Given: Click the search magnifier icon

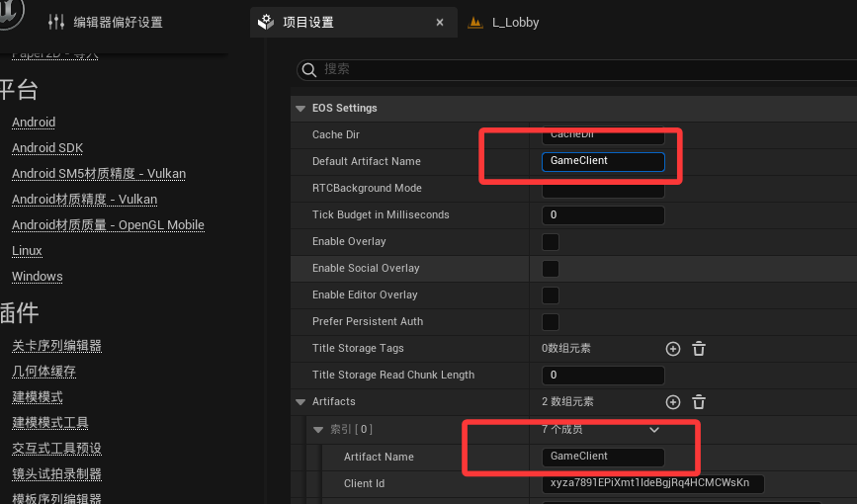Looking at the screenshot, I should [x=309, y=69].
